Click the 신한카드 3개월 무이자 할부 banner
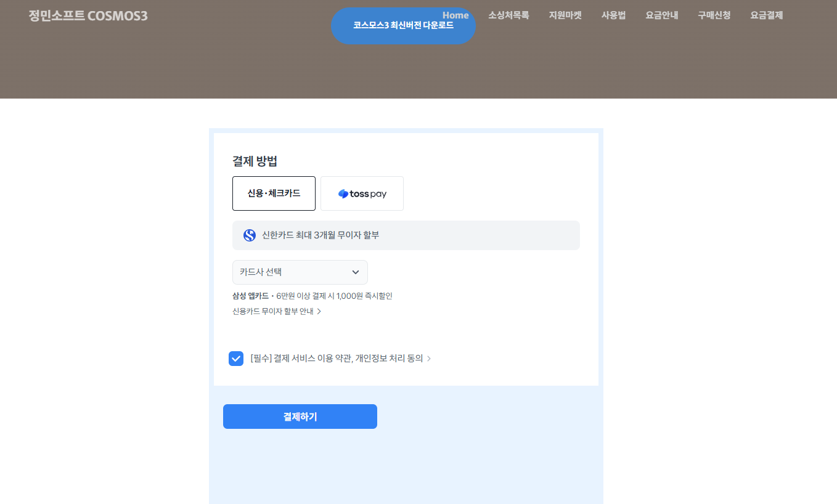Image resolution: width=837 pixels, height=504 pixels. click(406, 235)
